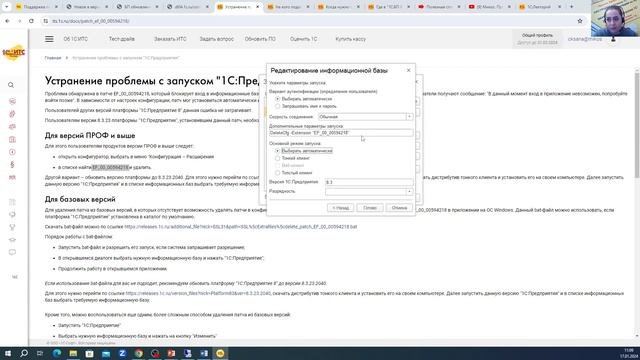The image size is (640, 360).
Task: Add a new browser tab
Action: (x=571, y=7)
